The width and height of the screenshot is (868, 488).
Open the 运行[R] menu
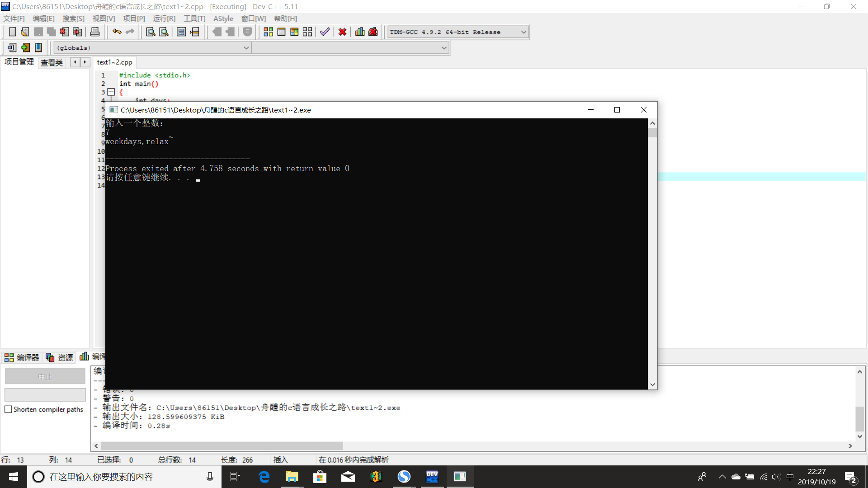click(x=164, y=19)
